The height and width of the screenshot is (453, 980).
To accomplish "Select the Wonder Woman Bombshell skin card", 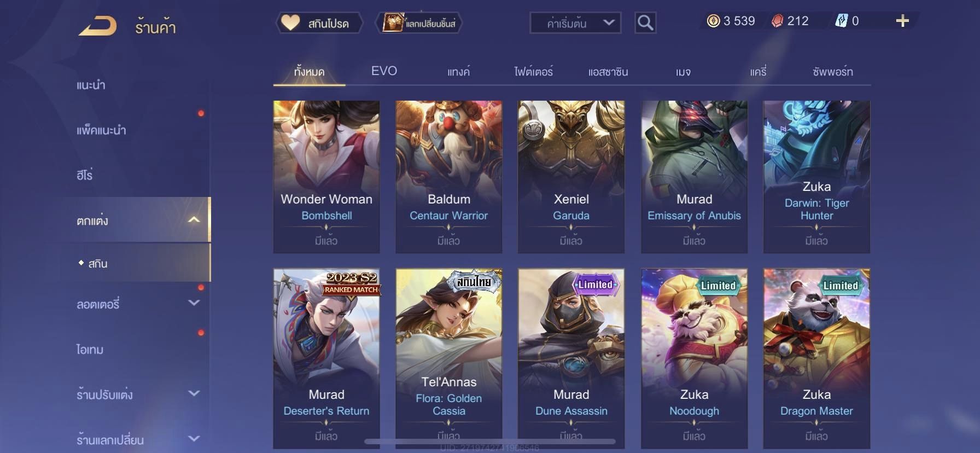I will (x=326, y=177).
